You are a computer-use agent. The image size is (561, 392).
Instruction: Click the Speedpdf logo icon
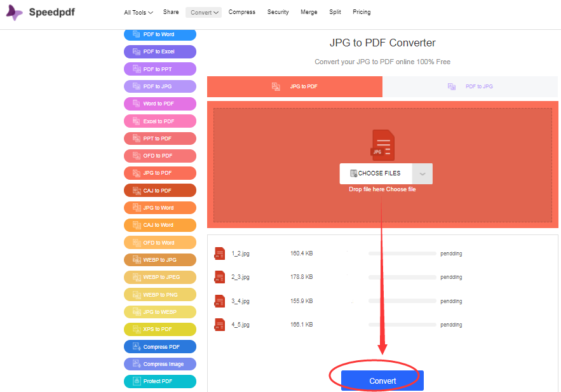(15, 13)
